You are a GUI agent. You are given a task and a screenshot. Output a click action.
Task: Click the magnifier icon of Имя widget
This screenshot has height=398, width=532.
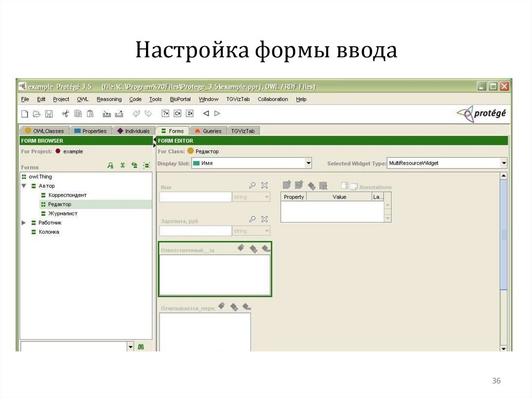pos(252,185)
